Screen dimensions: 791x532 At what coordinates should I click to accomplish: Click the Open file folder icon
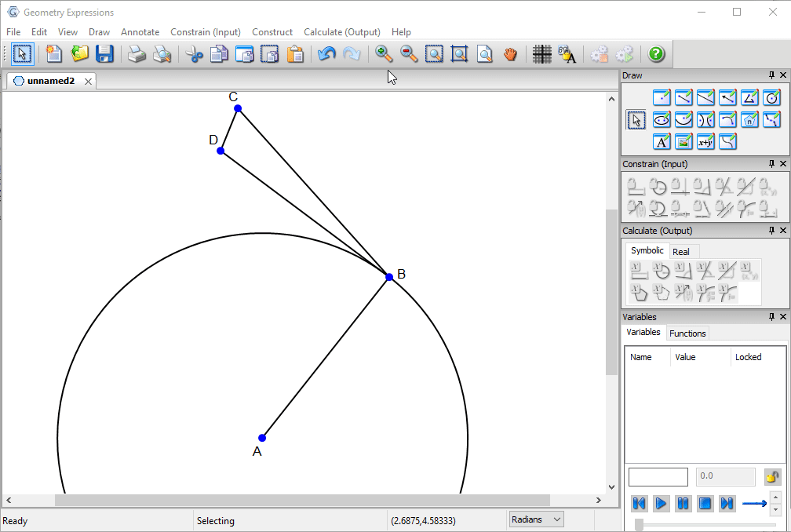tap(79, 54)
